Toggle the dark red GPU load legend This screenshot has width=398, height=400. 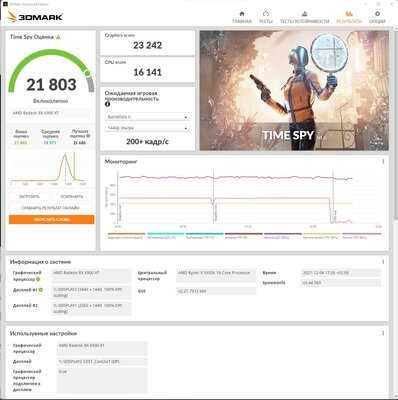[244, 235]
